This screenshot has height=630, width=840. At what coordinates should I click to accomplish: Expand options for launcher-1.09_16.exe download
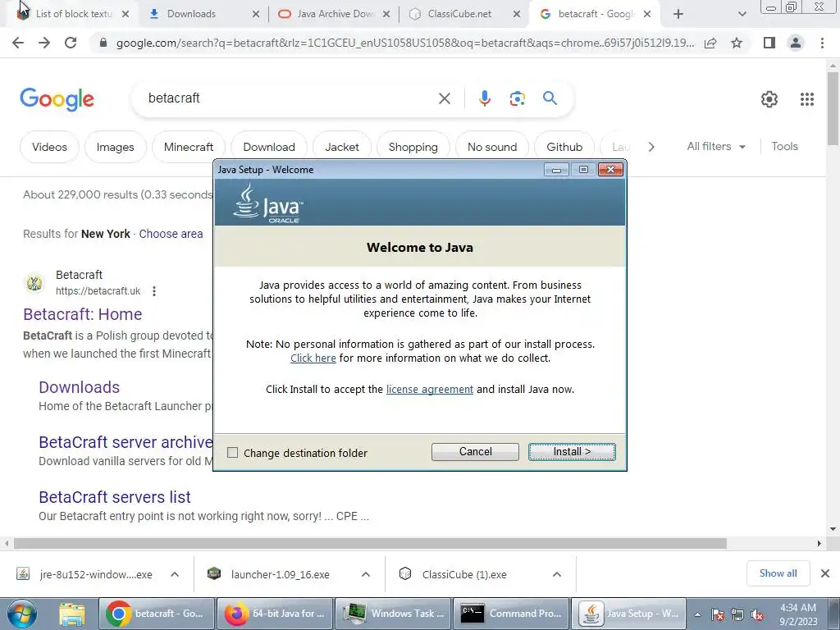[366, 574]
